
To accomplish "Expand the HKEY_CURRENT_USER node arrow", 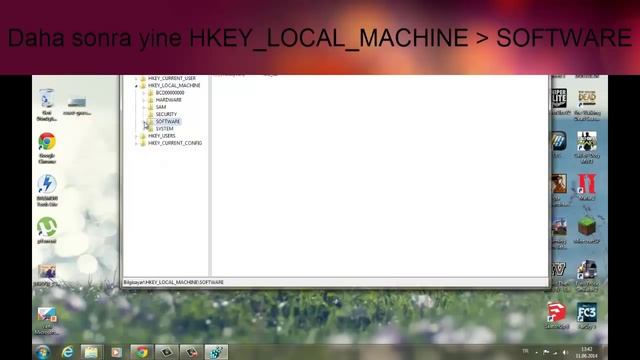I will click(x=136, y=78).
